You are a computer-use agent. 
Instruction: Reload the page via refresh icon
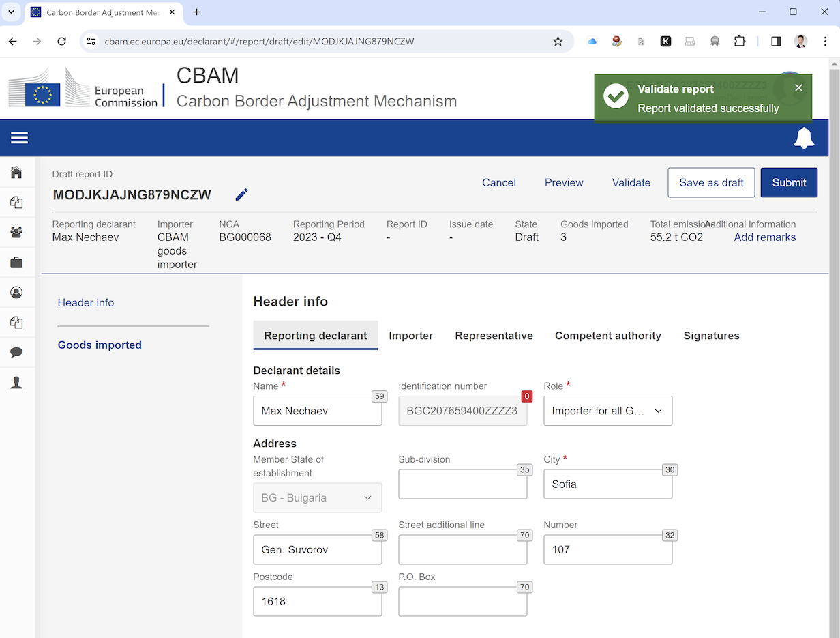click(61, 41)
